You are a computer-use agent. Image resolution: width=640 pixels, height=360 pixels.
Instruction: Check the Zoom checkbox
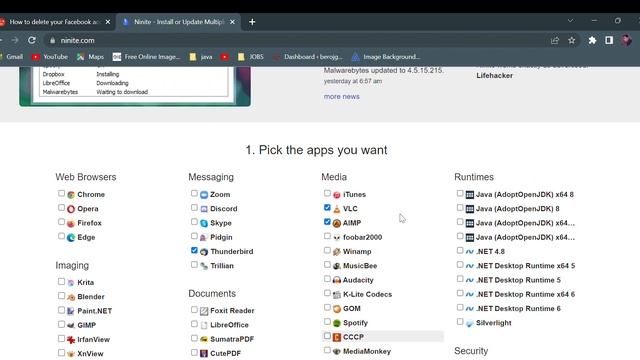click(x=194, y=193)
